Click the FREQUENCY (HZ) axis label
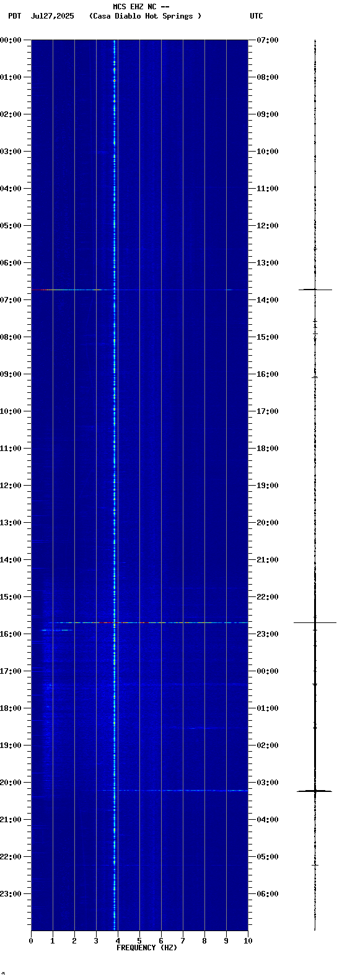 tap(147, 948)
